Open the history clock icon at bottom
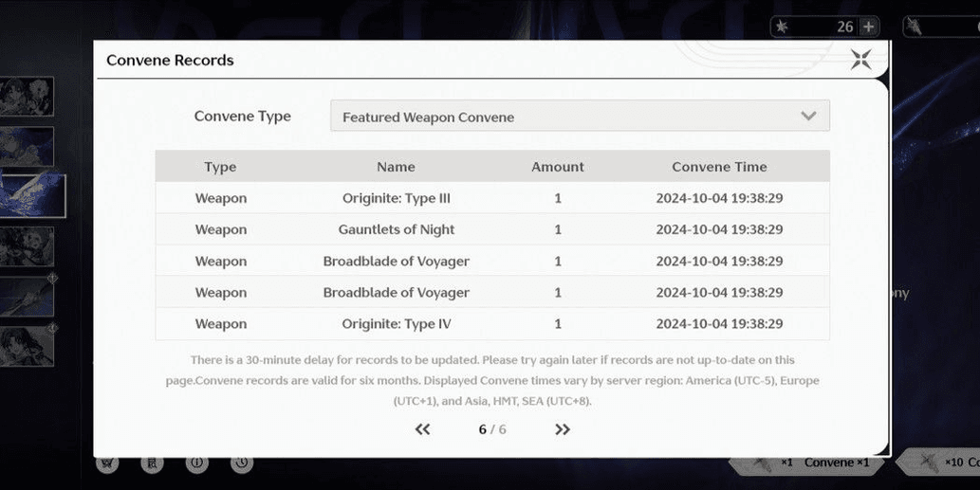The image size is (980, 490). 242,463
